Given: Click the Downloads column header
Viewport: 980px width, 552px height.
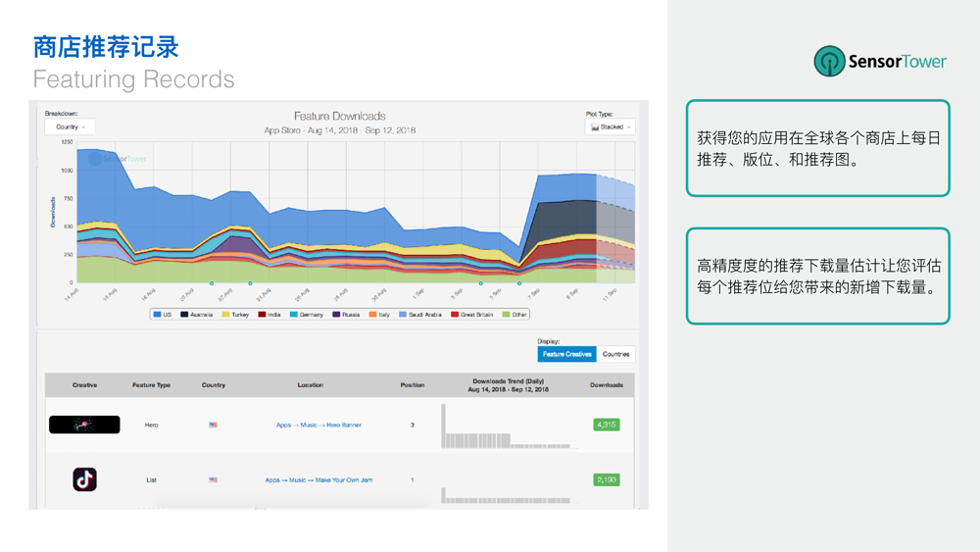Looking at the screenshot, I should (606, 384).
